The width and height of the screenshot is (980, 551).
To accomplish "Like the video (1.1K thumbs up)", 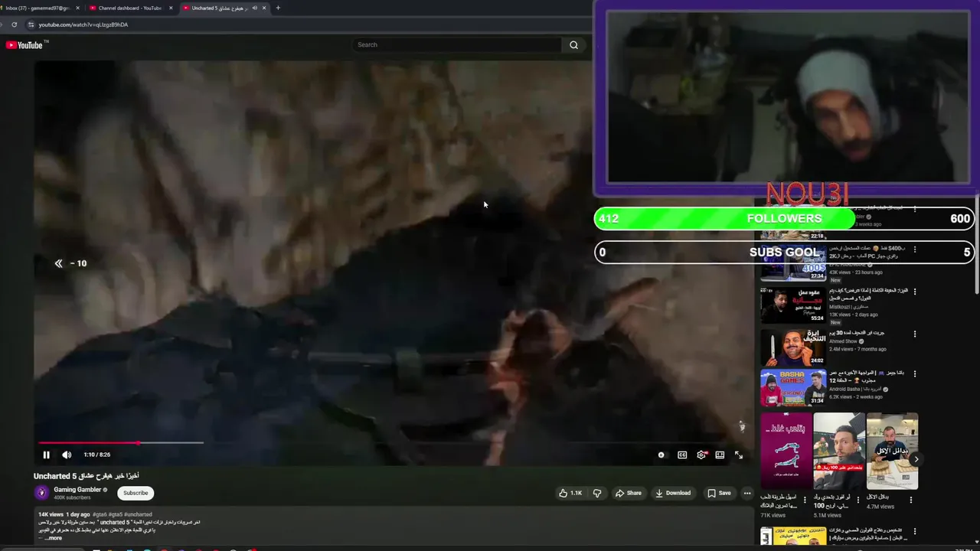I will (570, 493).
